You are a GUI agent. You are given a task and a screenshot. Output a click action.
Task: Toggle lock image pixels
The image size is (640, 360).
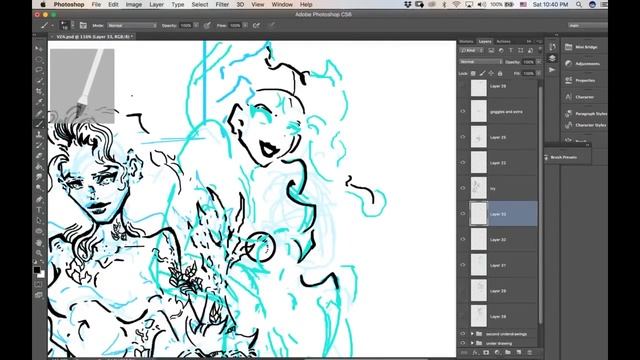[x=482, y=73]
